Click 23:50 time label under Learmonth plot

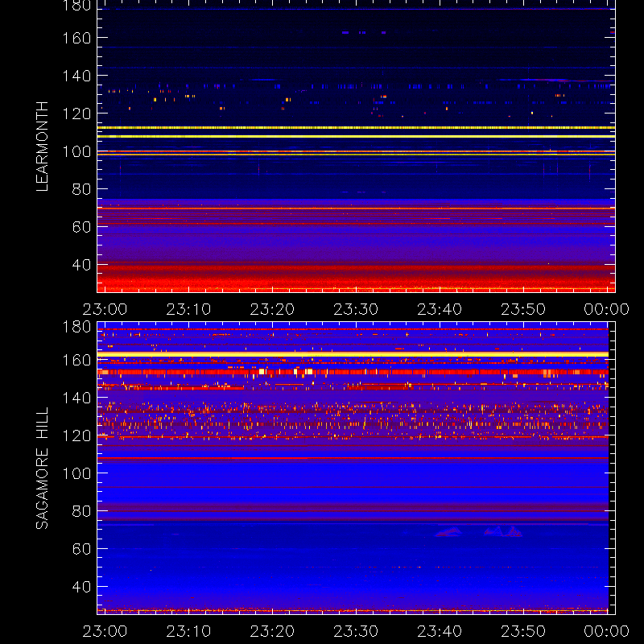523,309
